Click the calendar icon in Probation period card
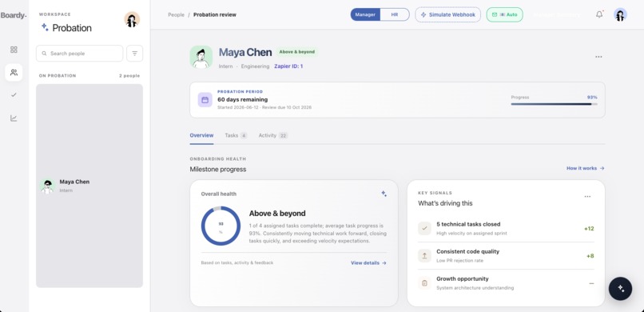 click(205, 100)
